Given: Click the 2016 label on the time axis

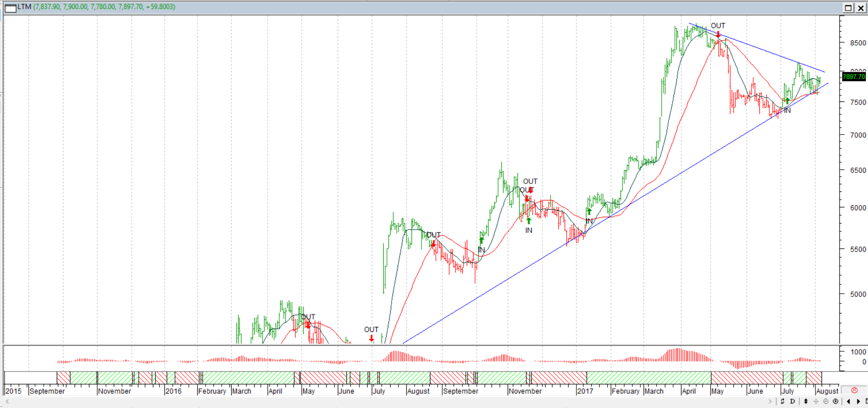Looking at the screenshot, I should pos(173,391).
